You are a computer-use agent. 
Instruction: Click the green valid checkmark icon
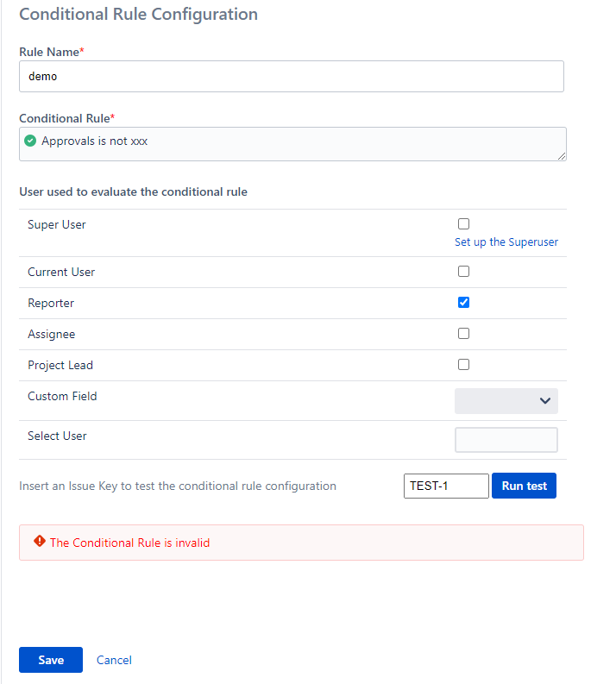click(30, 141)
